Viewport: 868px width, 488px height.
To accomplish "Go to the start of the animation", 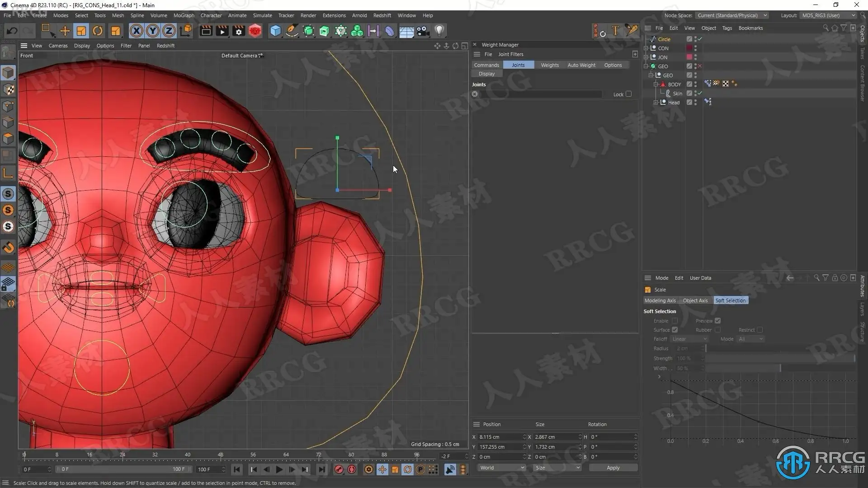I will pos(236,469).
